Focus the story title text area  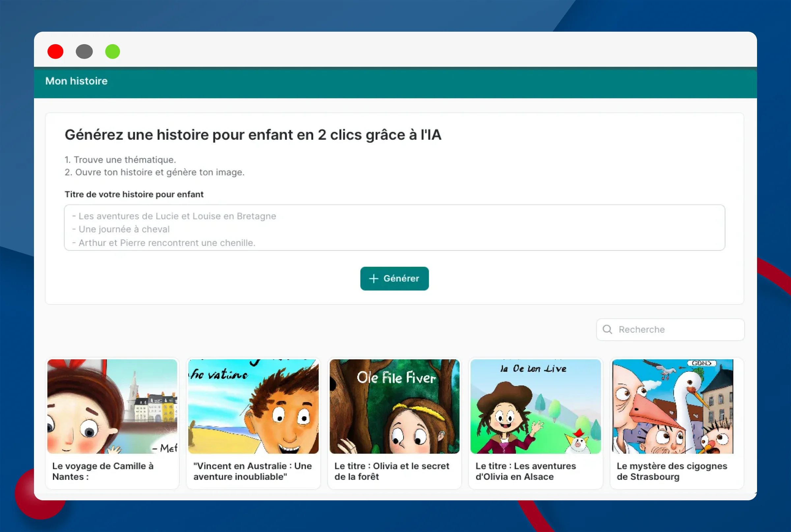[395, 228]
